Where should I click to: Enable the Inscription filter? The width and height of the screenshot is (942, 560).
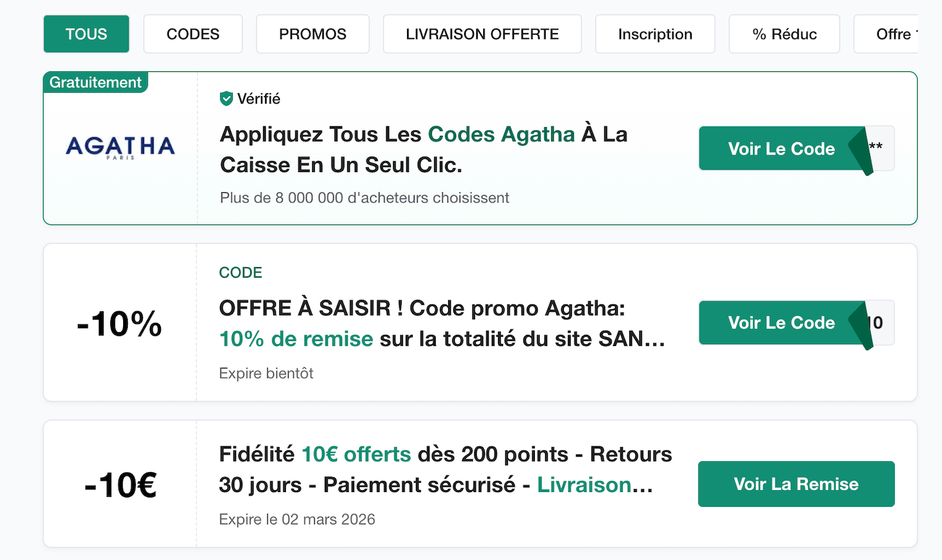(654, 34)
